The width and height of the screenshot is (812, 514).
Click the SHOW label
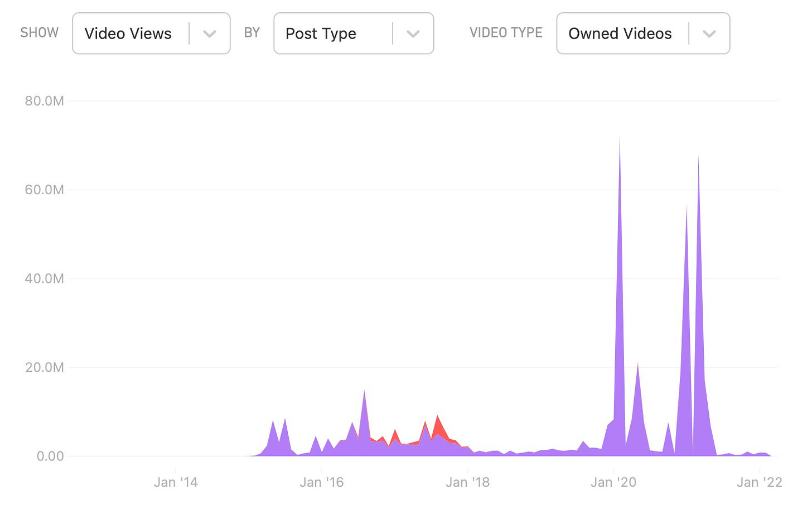[x=39, y=33]
